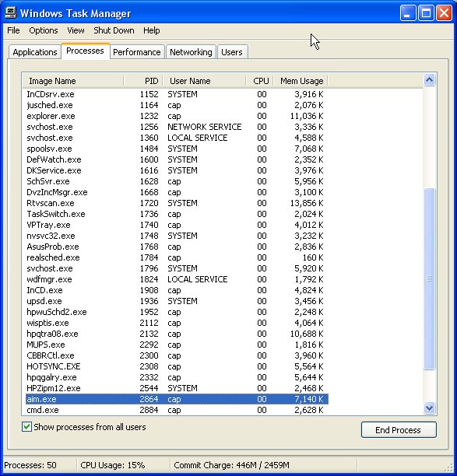Click the vertical scrollbar thumb

coord(429,278)
